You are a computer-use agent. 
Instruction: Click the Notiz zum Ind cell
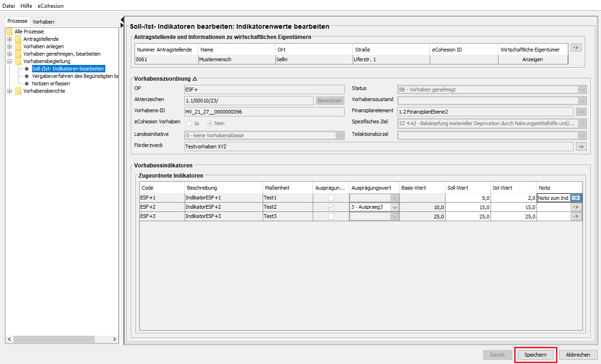553,198
